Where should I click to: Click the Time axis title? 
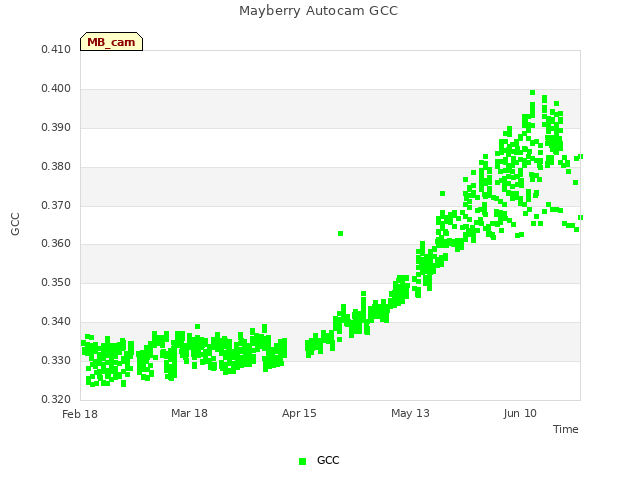pos(566,429)
